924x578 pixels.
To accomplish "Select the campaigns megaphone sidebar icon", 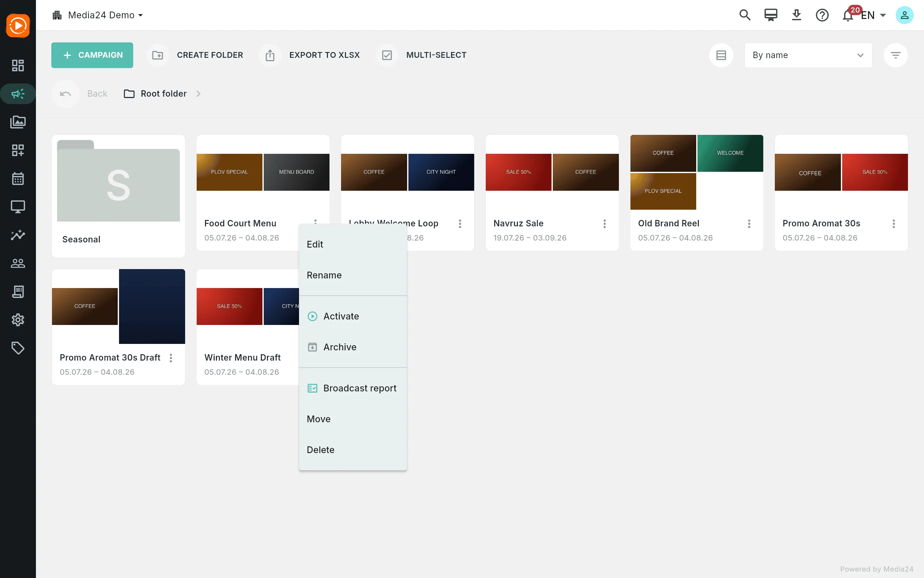I will click(x=18, y=94).
